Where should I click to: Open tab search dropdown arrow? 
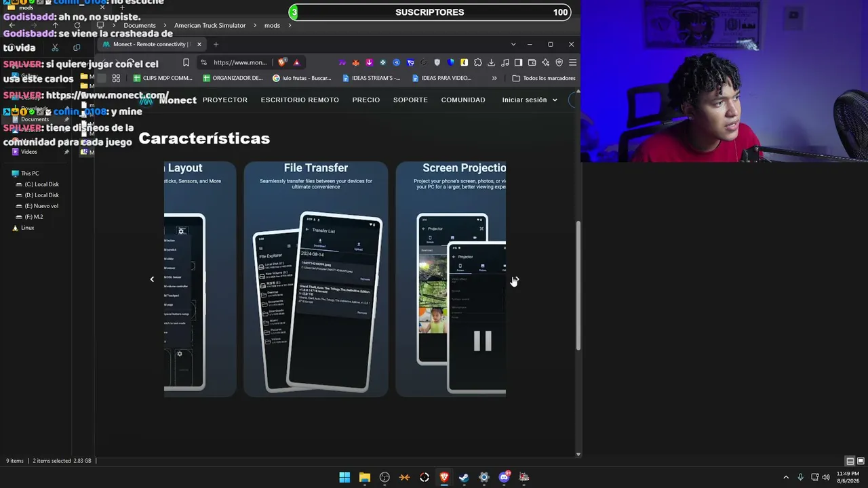coord(513,44)
